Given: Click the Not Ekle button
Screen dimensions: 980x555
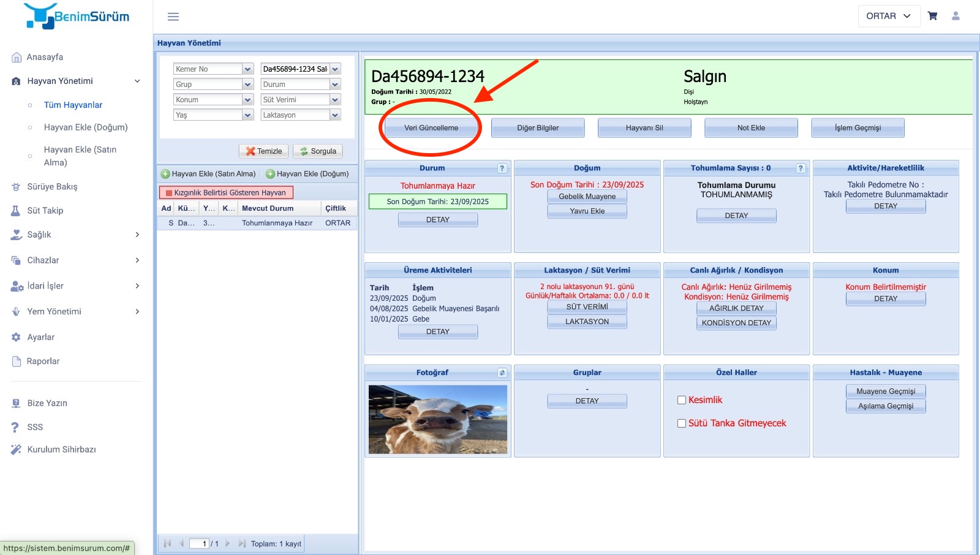Looking at the screenshot, I should pyautogui.click(x=751, y=128).
